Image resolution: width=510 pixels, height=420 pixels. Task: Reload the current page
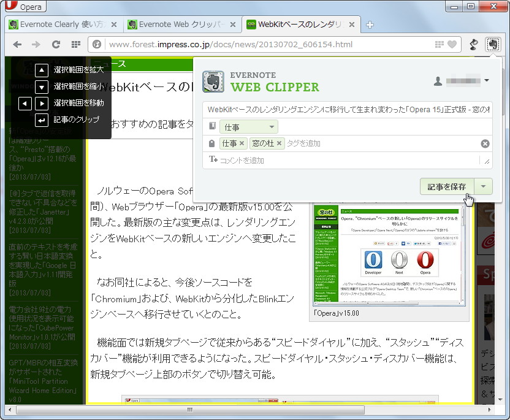pyautogui.click(x=56, y=44)
